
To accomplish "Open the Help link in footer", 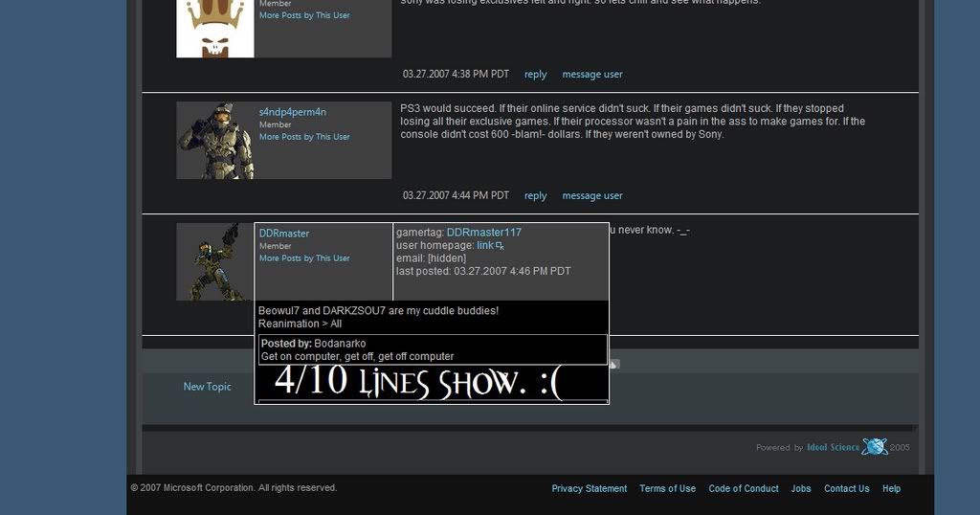I will (891, 488).
